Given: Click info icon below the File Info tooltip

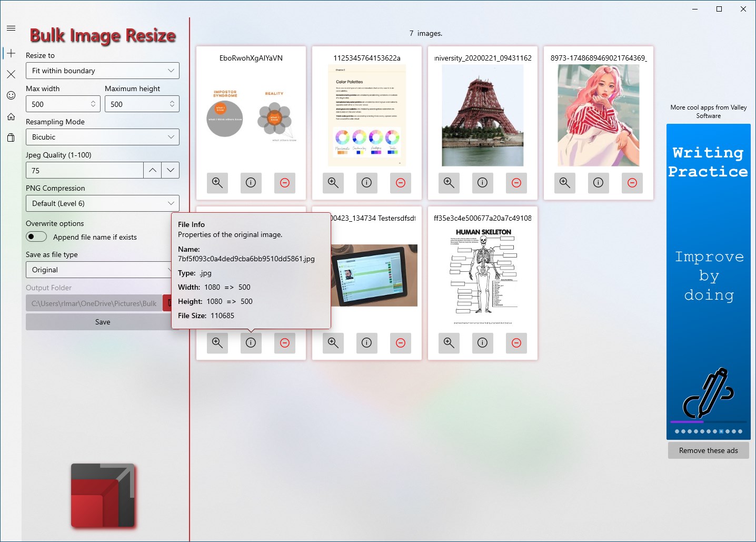Looking at the screenshot, I should pyautogui.click(x=251, y=343).
